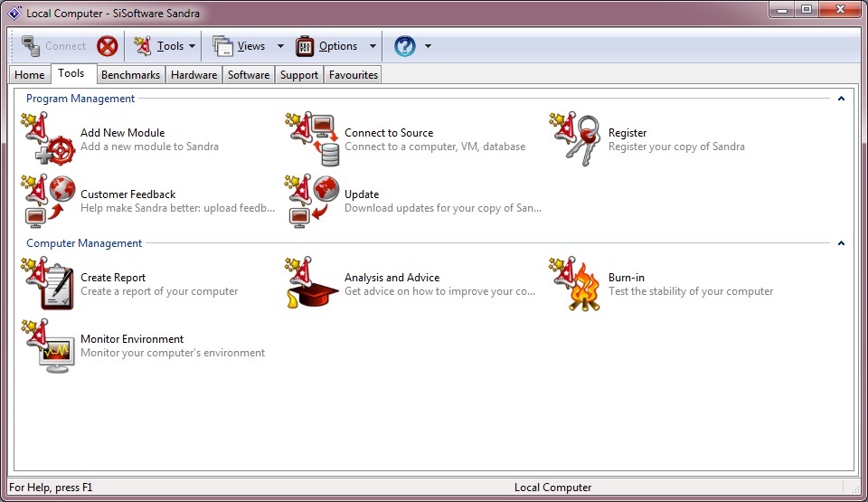Click the Tools wizard toolbar icon

pyautogui.click(x=142, y=46)
